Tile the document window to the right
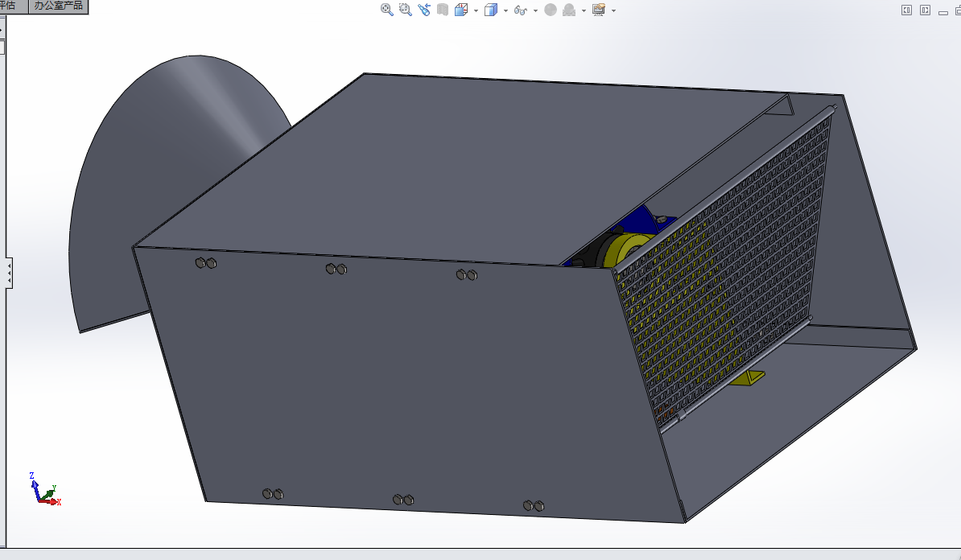The image size is (961, 560). point(925,10)
